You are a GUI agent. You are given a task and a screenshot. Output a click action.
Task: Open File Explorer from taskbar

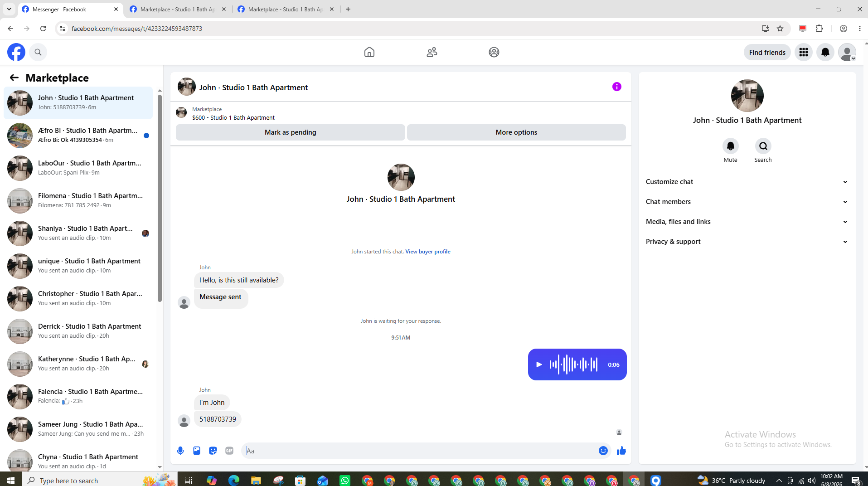click(256, 480)
